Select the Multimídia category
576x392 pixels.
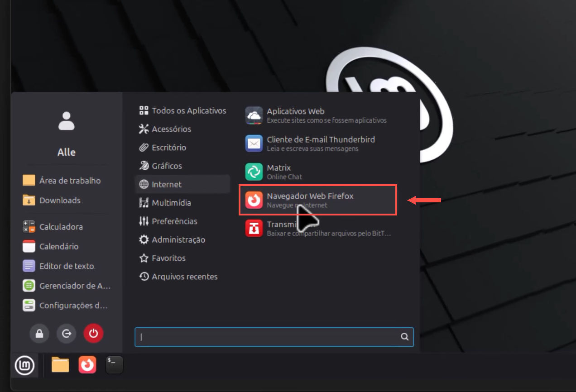coord(182,203)
